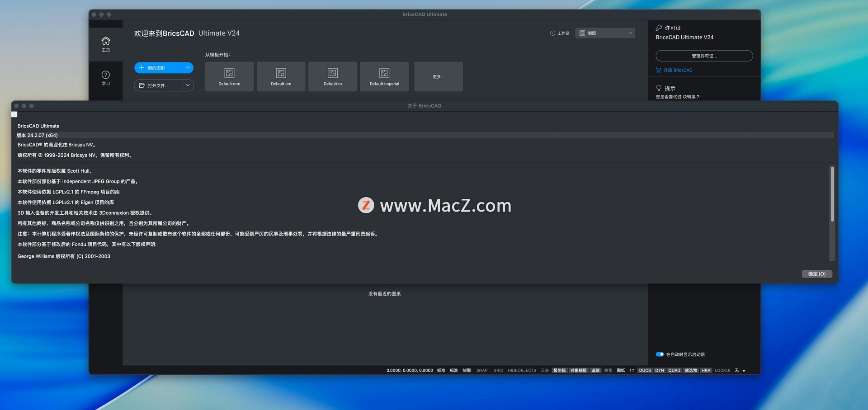Enable GRID in the status bar

(x=498, y=370)
